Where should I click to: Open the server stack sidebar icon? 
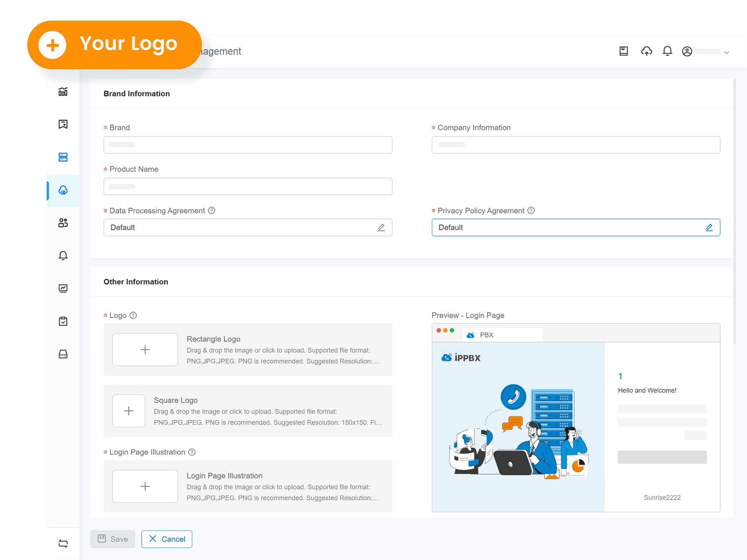pyautogui.click(x=63, y=157)
